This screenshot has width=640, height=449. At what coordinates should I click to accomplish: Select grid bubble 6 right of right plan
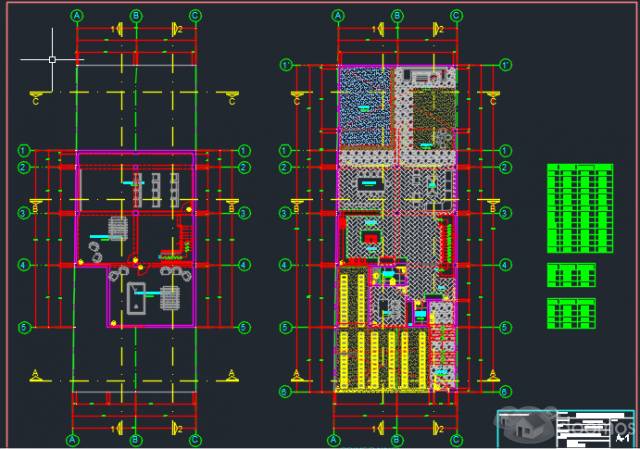pos(505,391)
